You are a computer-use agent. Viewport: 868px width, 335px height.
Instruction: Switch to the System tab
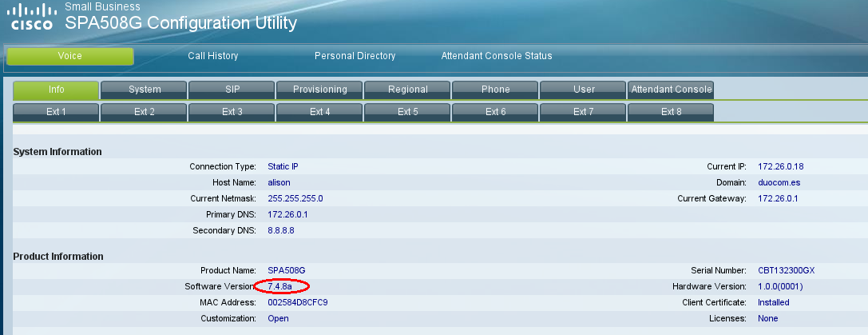point(145,90)
